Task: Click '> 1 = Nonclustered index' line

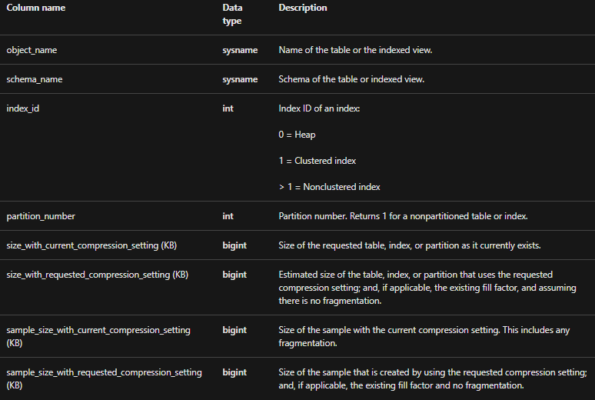Action: pos(329,187)
